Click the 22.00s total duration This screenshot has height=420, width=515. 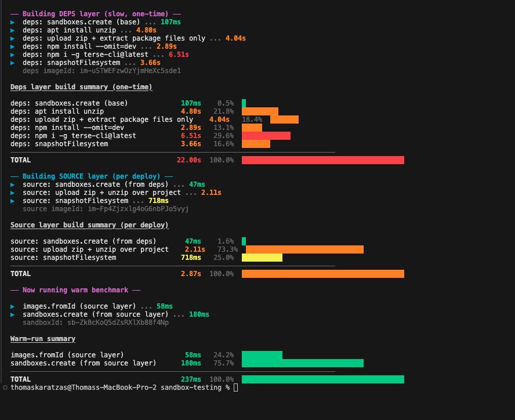pos(189,160)
